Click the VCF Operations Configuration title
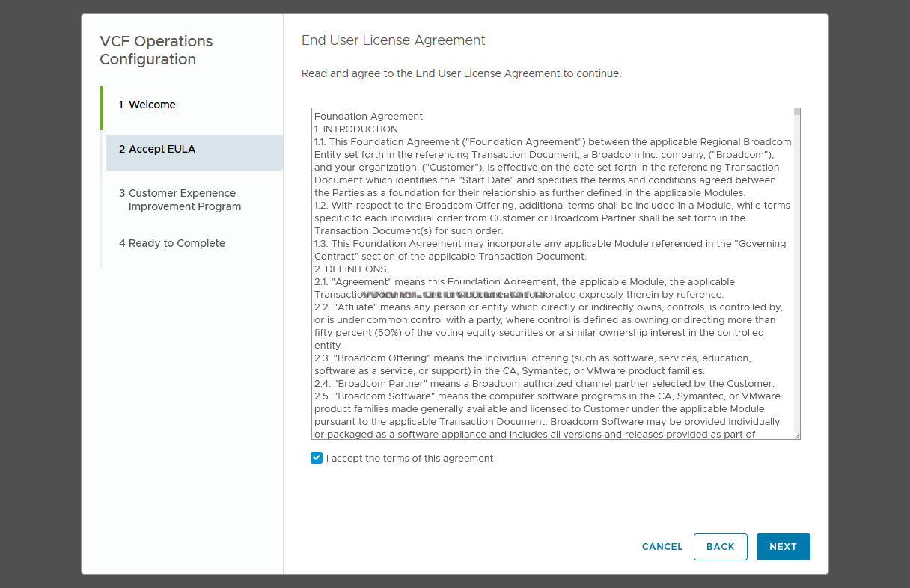Viewport: 910px width, 588px height. (x=156, y=51)
